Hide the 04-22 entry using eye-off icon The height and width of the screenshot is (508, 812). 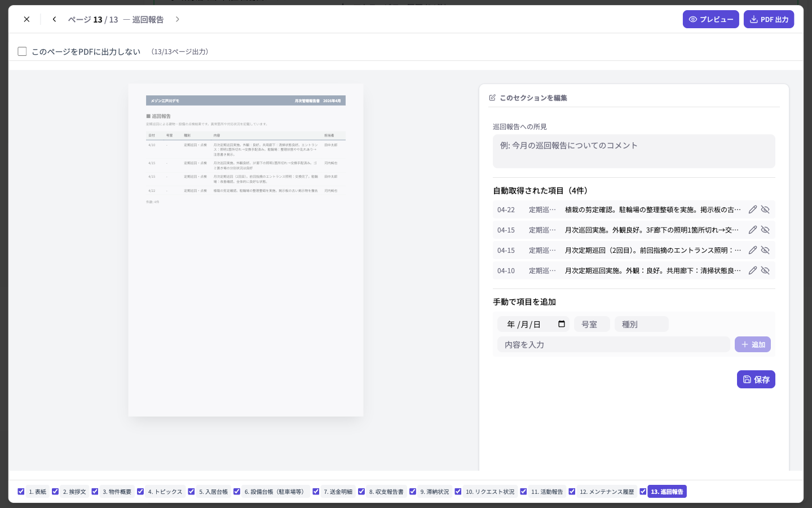pyautogui.click(x=765, y=209)
